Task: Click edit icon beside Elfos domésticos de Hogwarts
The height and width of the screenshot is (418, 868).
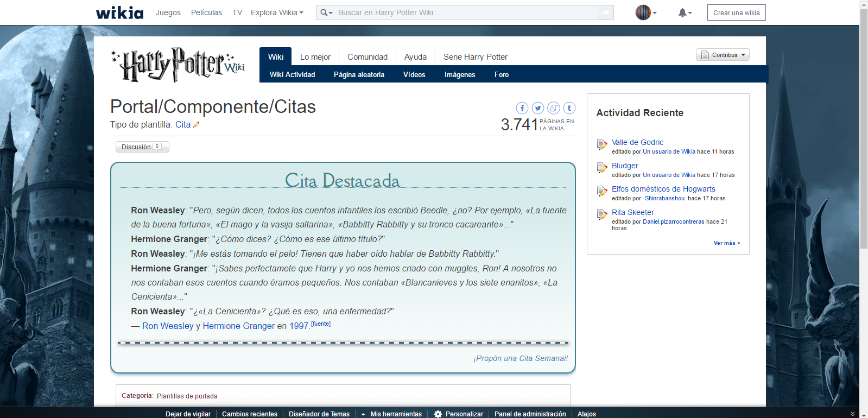Action: click(602, 191)
